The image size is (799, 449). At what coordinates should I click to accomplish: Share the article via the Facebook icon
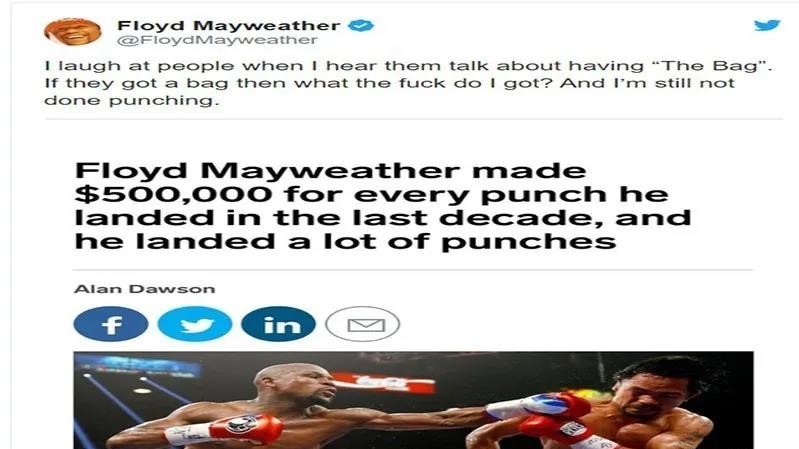click(111, 324)
